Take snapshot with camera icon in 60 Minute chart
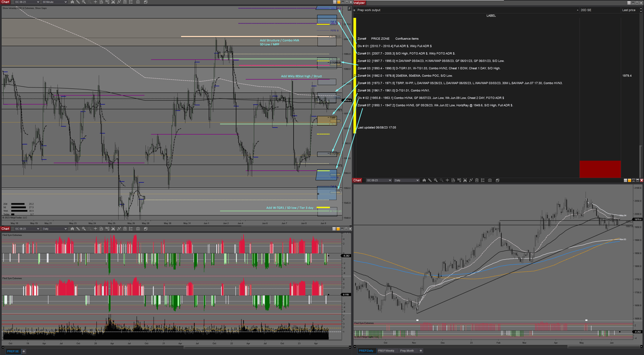The width and height of the screenshot is (644, 355). (x=138, y=3)
